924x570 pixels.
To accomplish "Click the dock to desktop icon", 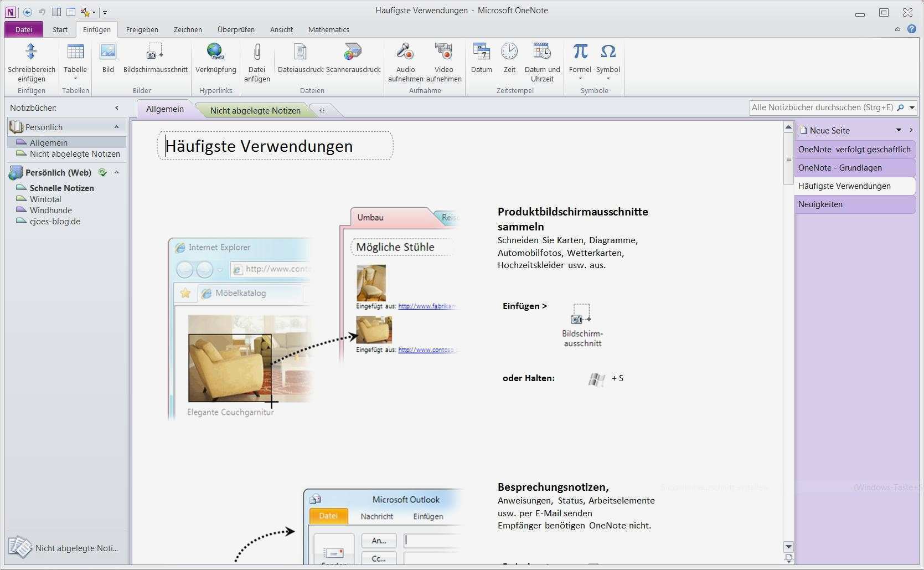I will 56,12.
